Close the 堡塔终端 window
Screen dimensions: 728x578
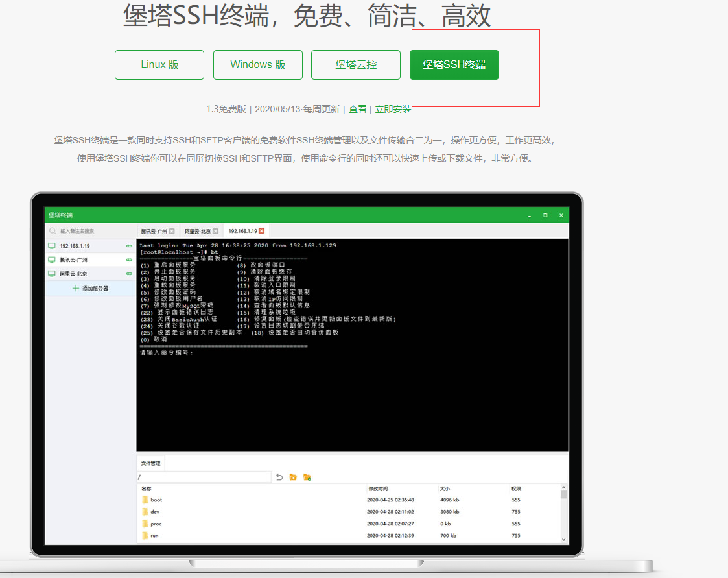[561, 215]
